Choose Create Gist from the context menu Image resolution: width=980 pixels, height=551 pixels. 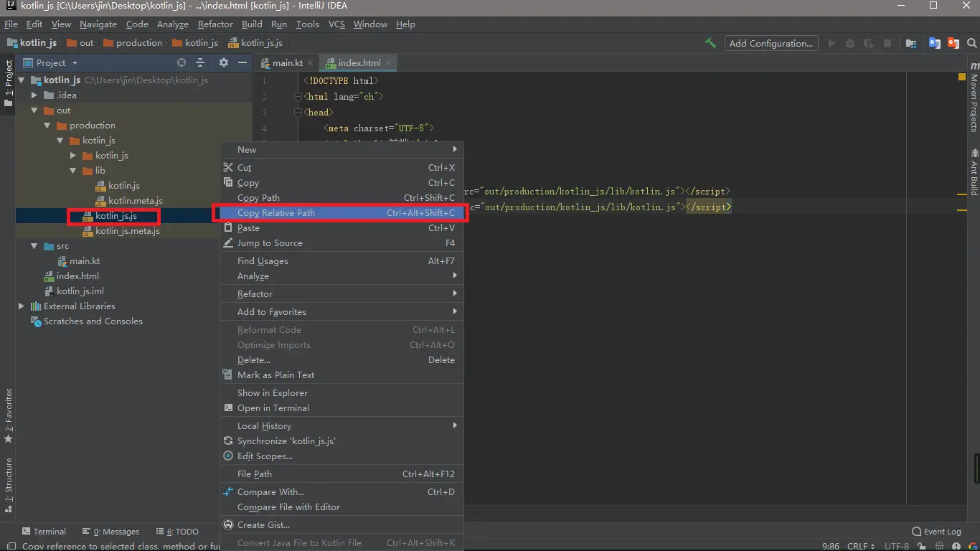coord(341,525)
